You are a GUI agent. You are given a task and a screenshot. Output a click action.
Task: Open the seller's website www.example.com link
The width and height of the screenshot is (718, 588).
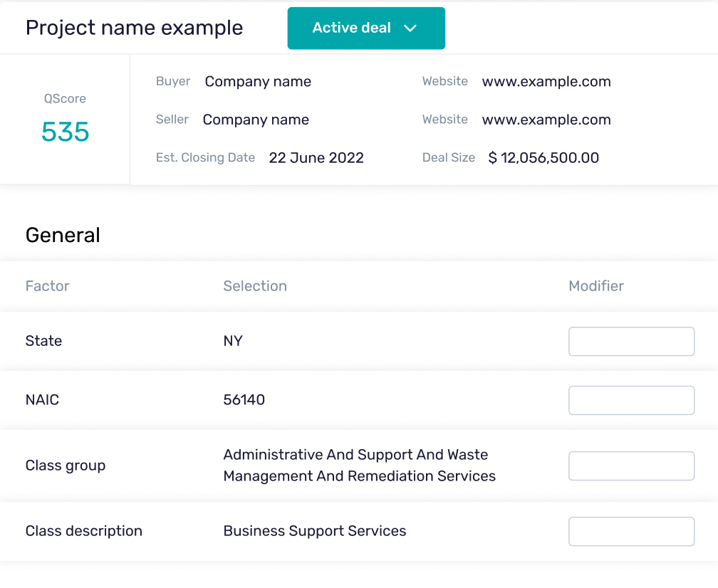[x=546, y=120]
